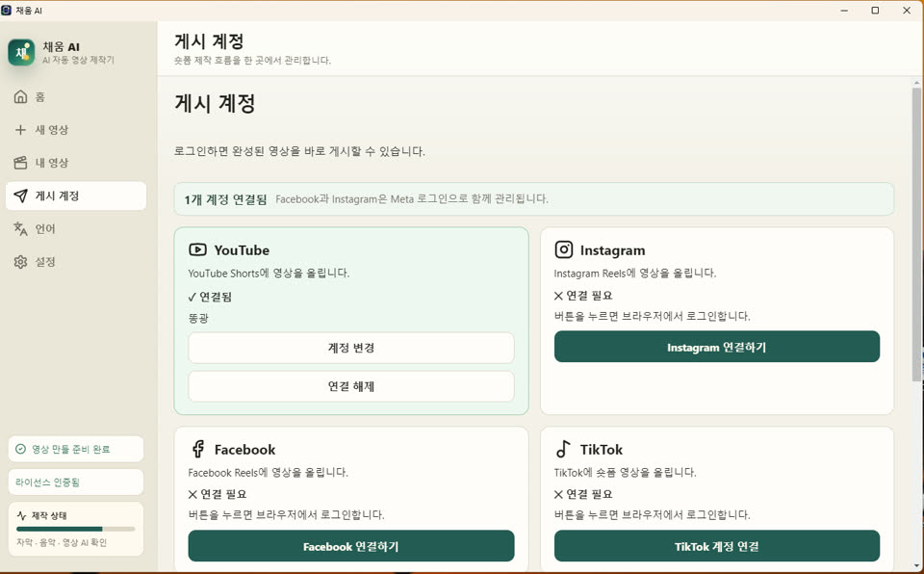The image size is (924, 574).
Task: Click 숏폼 제작 흐름을 한 곳에서 관리합니다 subtitle
Action: coord(252,60)
